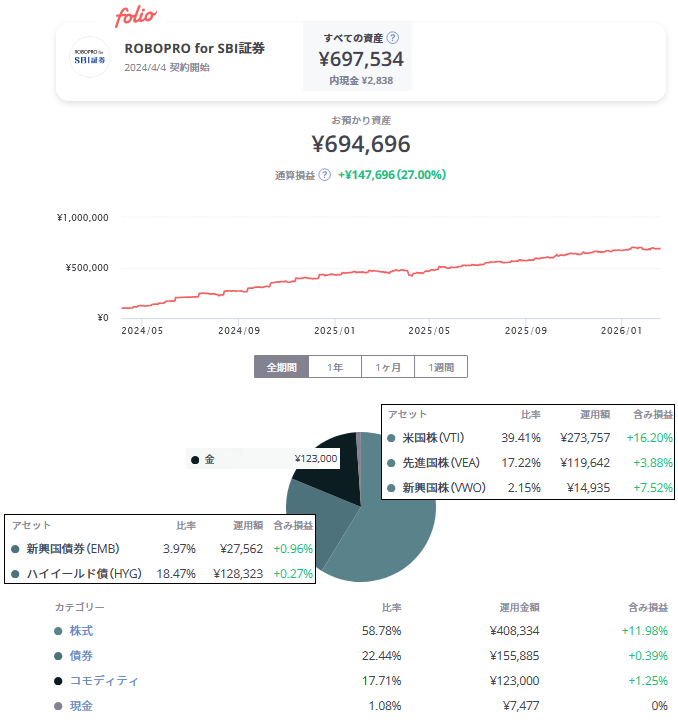
Task: Switch chart to 1年 period
Action: click(x=335, y=367)
